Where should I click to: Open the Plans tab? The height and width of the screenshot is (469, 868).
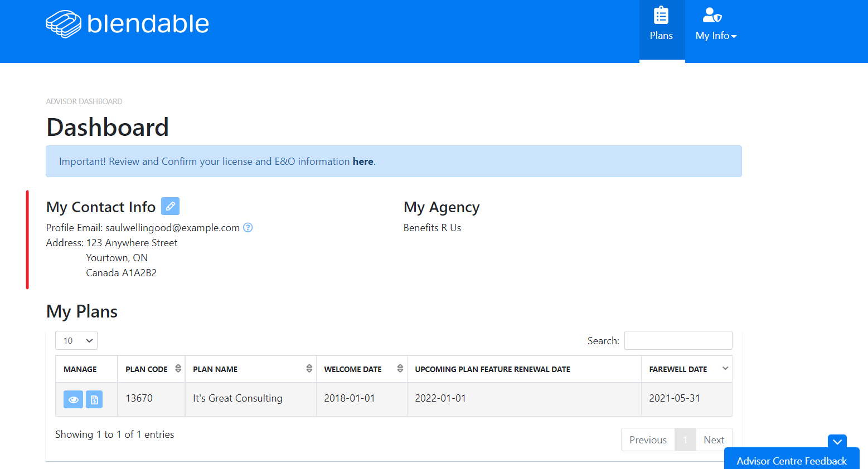662,30
